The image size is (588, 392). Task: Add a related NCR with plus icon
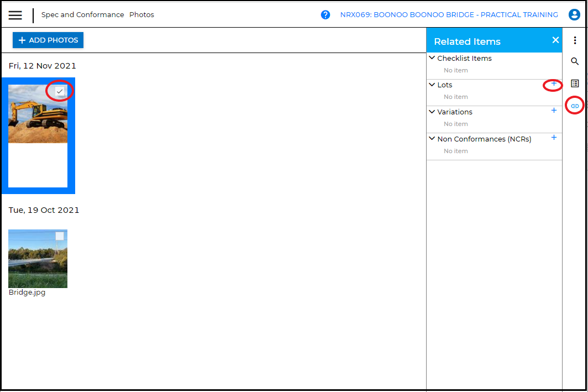tap(554, 138)
